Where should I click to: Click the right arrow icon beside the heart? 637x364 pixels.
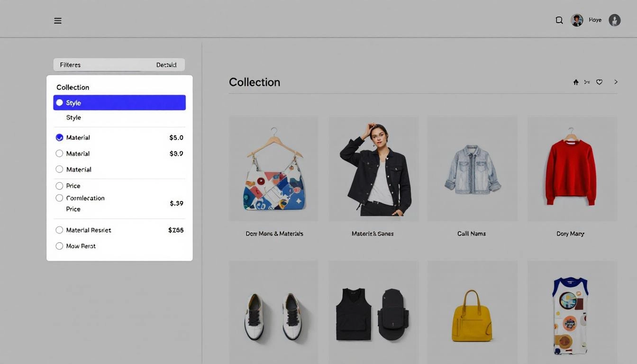tap(616, 82)
